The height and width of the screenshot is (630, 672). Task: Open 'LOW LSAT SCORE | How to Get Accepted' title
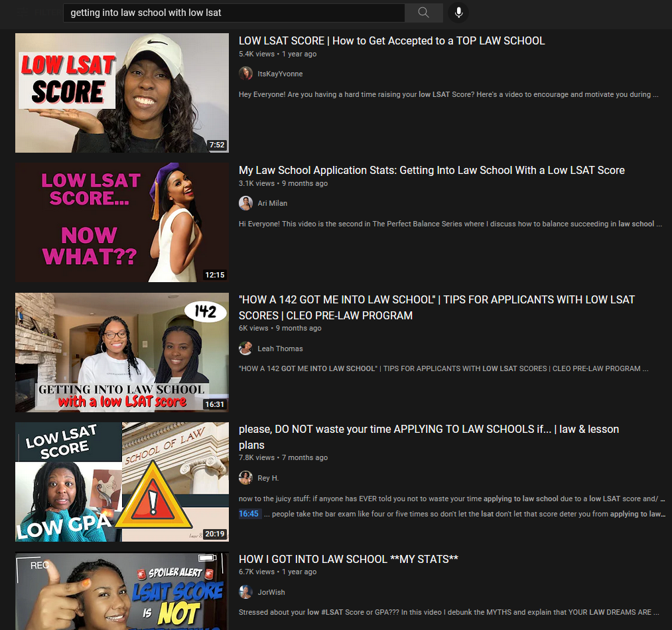[x=391, y=40]
